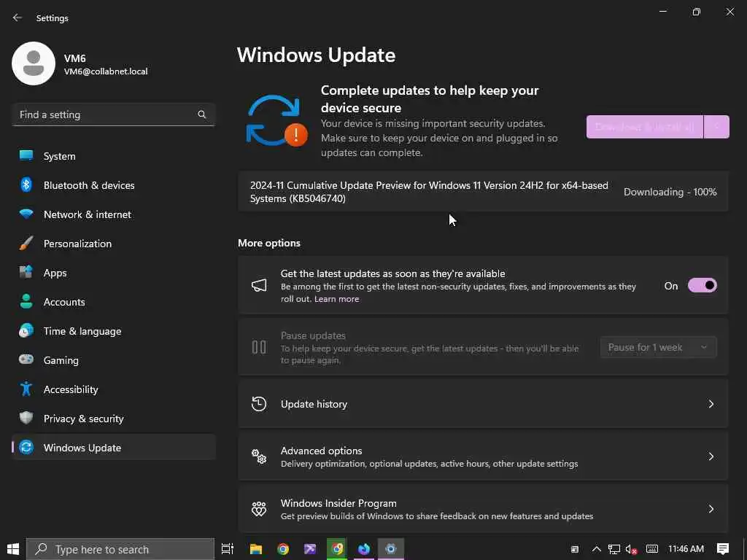Viewport: 747px width, 560px height.
Task: Show hidden system tray icons
Action: pos(596,549)
